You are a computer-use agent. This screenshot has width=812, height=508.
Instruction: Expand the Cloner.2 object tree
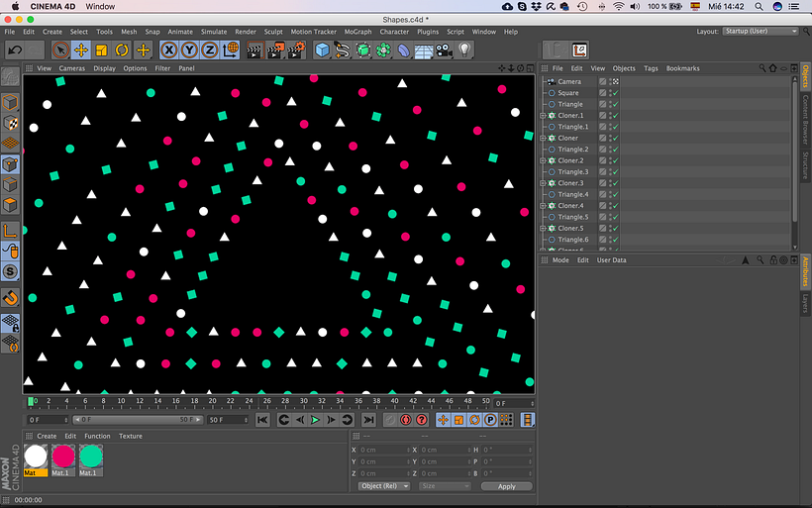pyautogui.click(x=543, y=160)
